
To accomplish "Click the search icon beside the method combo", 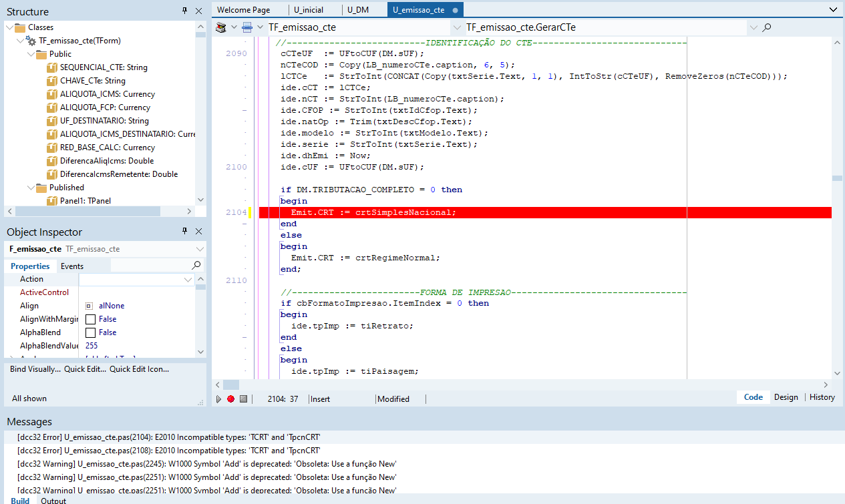I will tap(767, 27).
